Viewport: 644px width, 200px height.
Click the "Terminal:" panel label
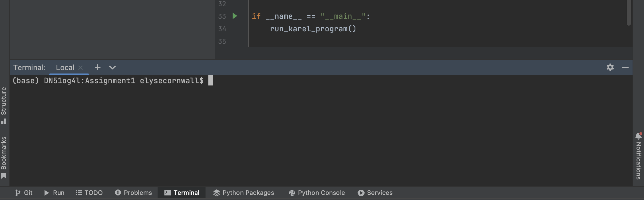pos(29,68)
